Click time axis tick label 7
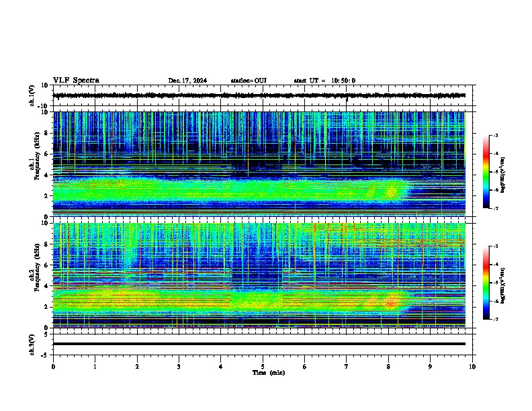The height and width of the screenshot is (411, 532). (347, 367)
